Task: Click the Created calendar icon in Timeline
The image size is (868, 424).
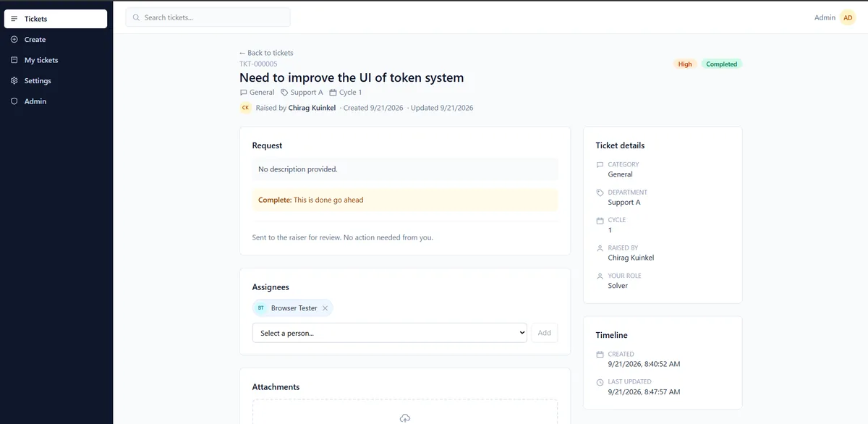Action: click(x=600, y=355)
